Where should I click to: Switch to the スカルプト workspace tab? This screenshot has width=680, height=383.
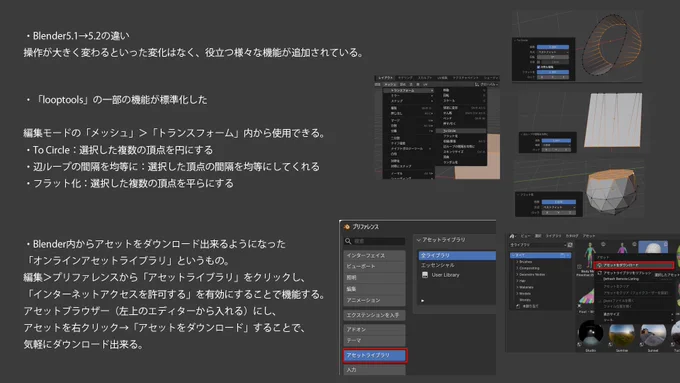(425, 78)
